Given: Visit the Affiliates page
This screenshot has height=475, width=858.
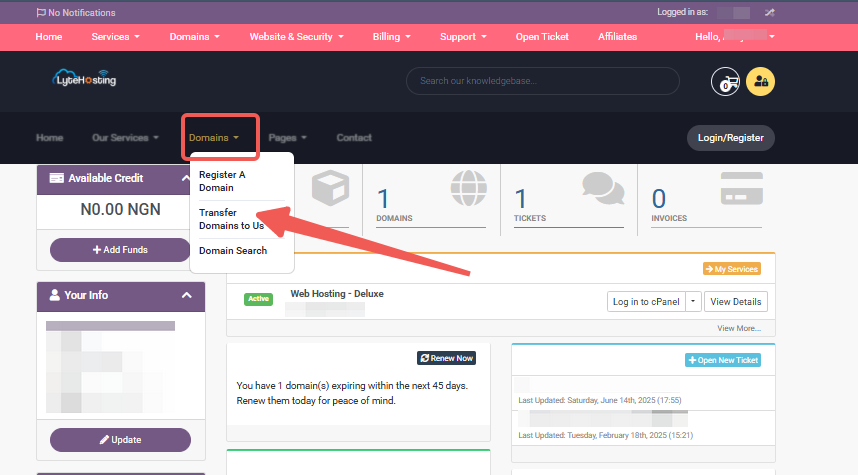Looking at the screenshot, I should (x=617, y=37).
